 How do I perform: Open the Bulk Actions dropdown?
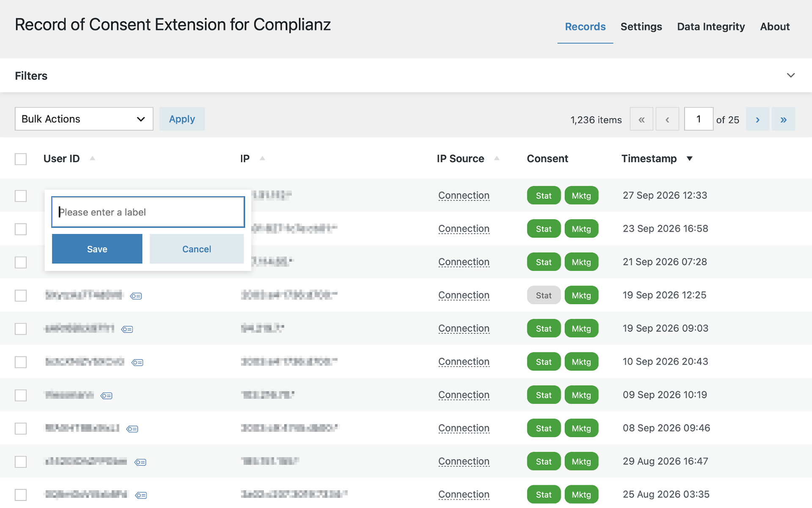coord(84,119)
